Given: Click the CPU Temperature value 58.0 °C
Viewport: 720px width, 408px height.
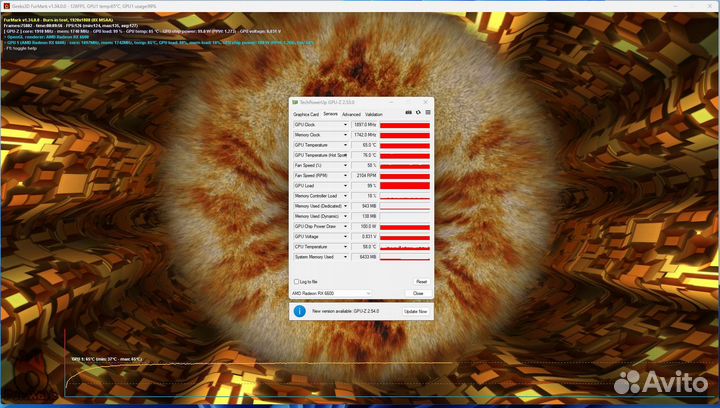Looking at the screenshot, I should coord(365,247).
